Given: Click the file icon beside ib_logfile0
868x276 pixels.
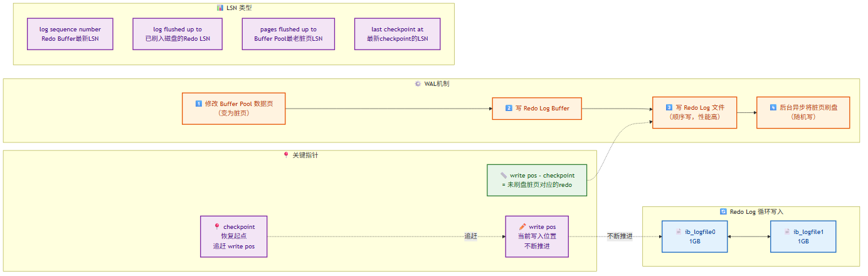Looking at the screenshot, I should click(x=679, y=231).
